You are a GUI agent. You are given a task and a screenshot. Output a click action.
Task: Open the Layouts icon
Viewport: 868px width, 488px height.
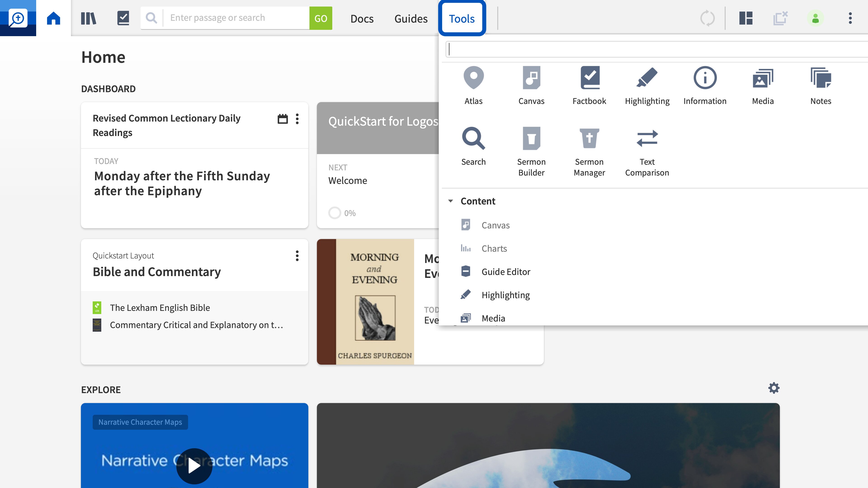click(746, 18)
